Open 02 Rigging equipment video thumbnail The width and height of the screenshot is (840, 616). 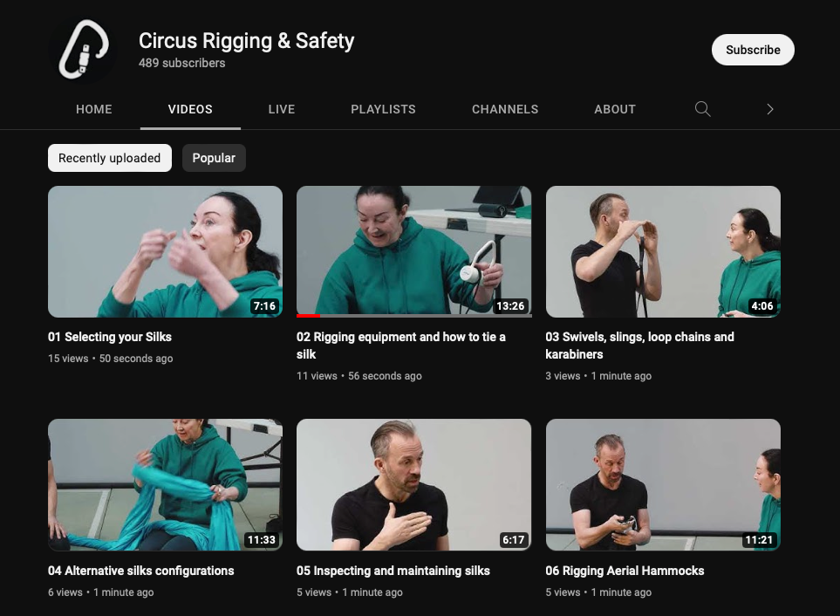click(x=413, y=251)
